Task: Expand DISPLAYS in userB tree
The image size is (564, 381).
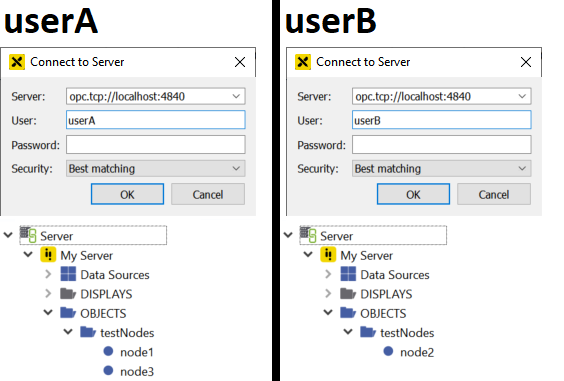Action: pyautogui.click(x=328, y=294)
